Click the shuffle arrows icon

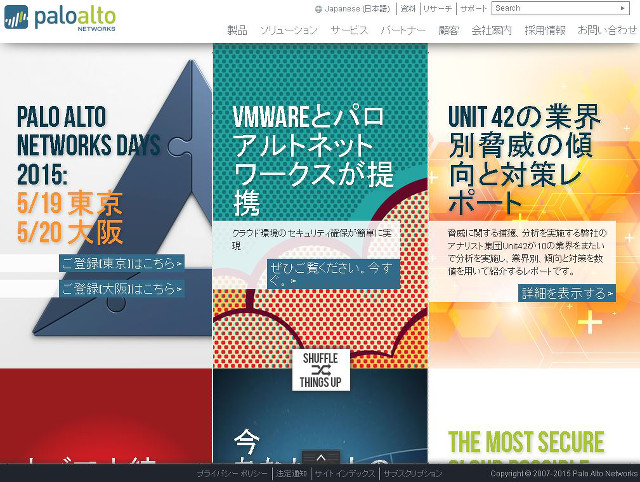320,370
